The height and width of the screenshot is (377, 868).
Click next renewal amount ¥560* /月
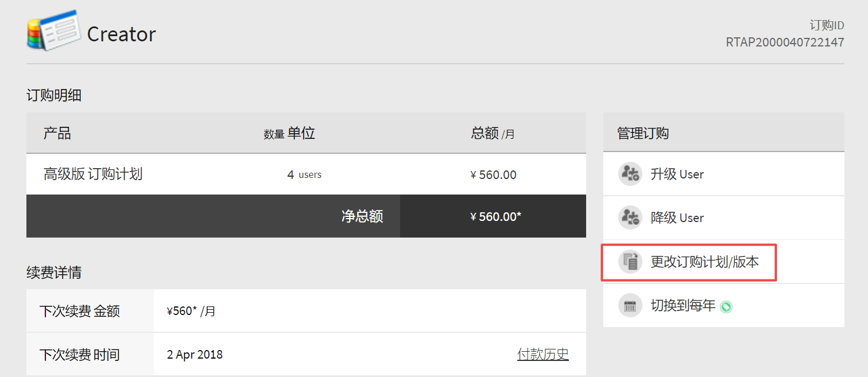191,311
